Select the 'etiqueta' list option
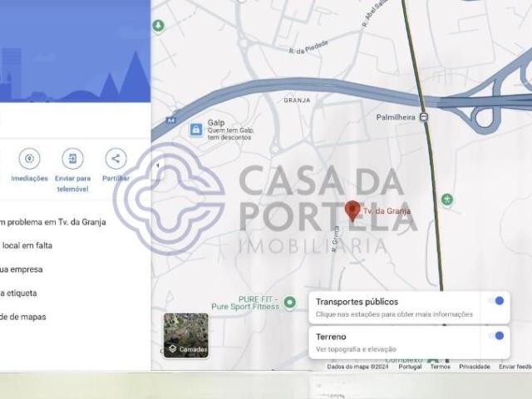The height and width of the screenshot is (399, 532). point(22,293)
